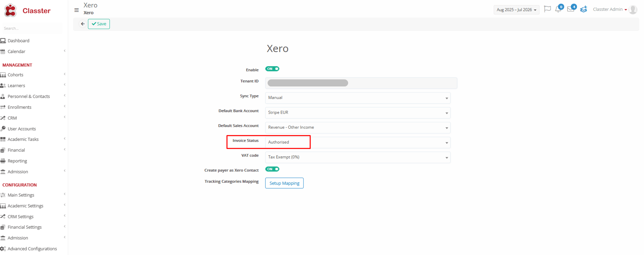Screen dimensions: 644x255
Task: Click the Xero breadcrumb subtitle text
Action: [x=89, y=13]
